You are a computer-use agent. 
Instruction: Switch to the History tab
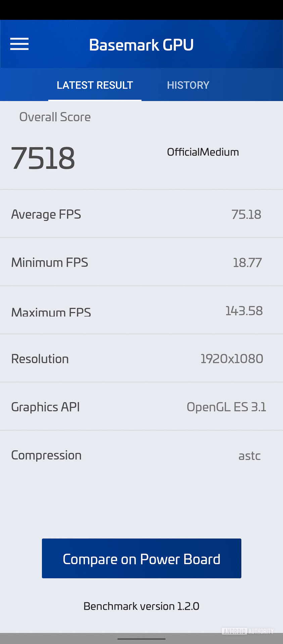point(188,85)
